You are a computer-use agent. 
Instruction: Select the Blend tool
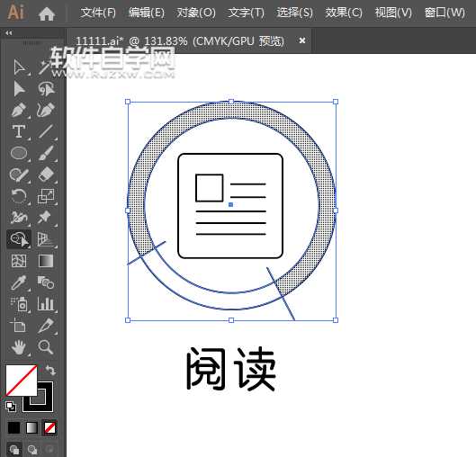(46, 282)
